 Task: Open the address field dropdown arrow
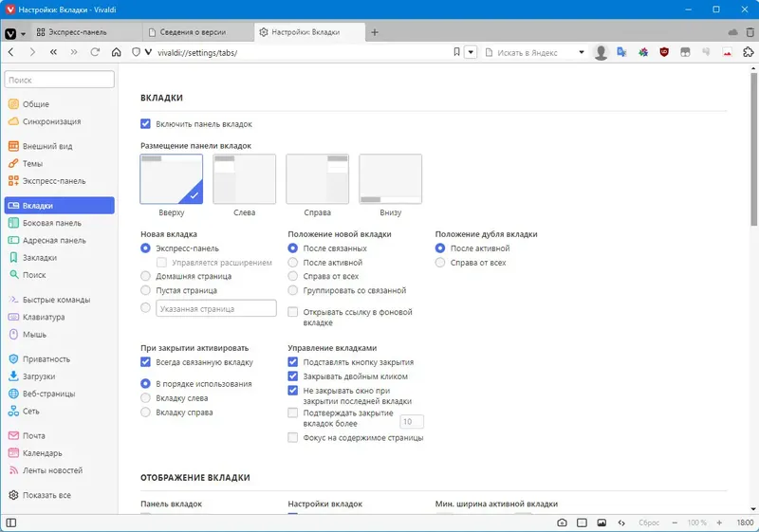(x=471, y=52)
